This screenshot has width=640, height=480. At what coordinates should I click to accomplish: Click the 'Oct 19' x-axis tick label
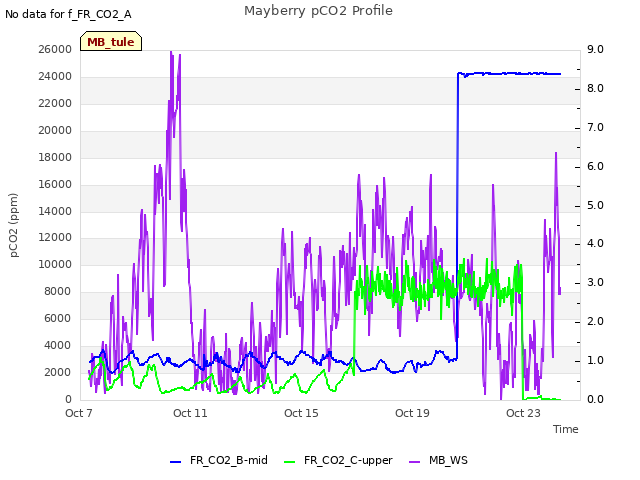point(412,413)
